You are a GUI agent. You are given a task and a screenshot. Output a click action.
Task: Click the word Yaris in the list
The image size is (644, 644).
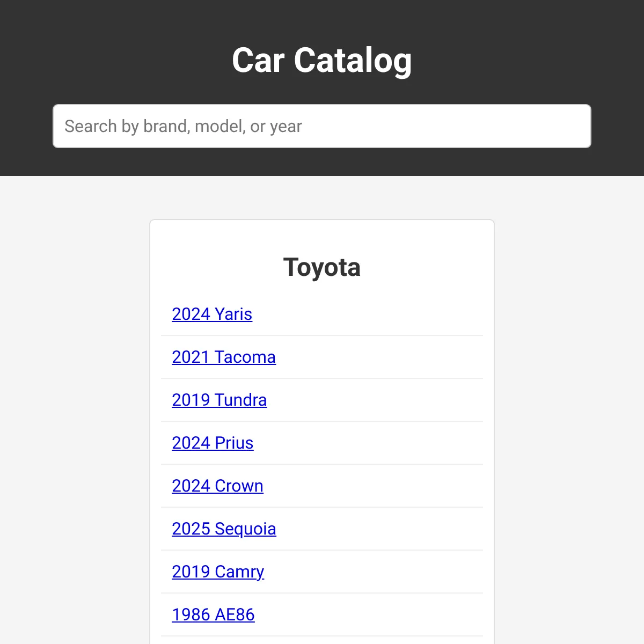tap(233, 314)
